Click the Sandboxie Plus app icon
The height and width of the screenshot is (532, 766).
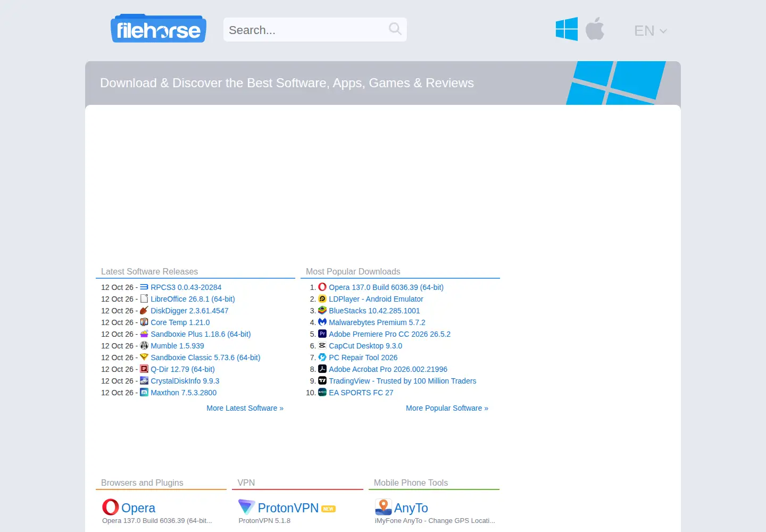tap(144, 334)
